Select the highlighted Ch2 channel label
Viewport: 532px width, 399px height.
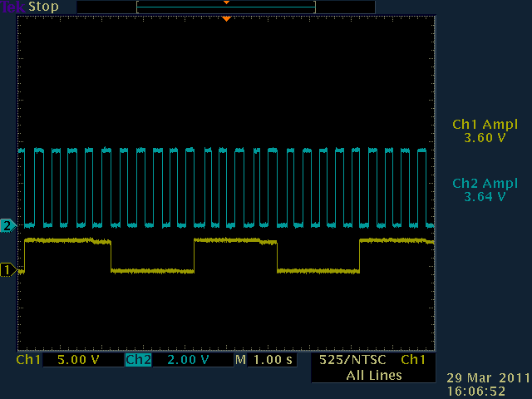pyautogui.click(x=138, y=360)
